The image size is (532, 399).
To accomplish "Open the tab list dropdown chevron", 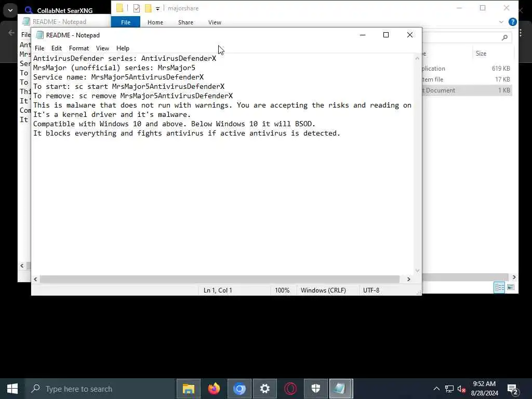I will [10, 10].
